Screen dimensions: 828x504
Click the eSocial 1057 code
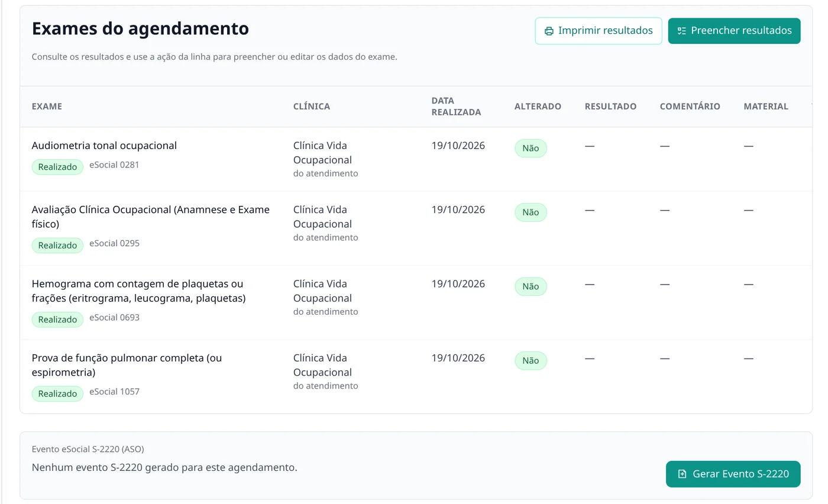[114, 392]
